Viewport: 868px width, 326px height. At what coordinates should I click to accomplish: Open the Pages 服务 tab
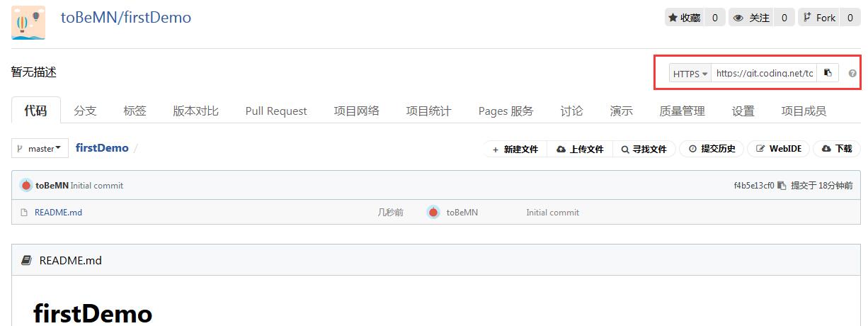(506, 111)
